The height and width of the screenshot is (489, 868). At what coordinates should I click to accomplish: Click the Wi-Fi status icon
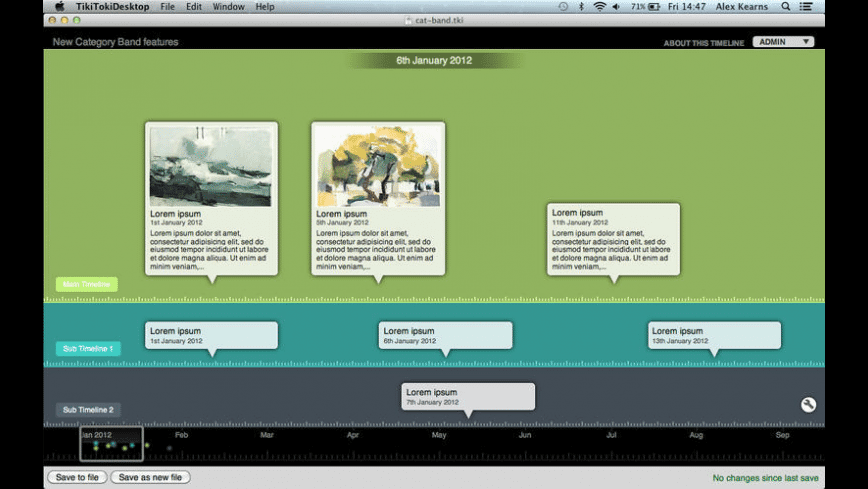pyautogui.click(x=599, y=7)
